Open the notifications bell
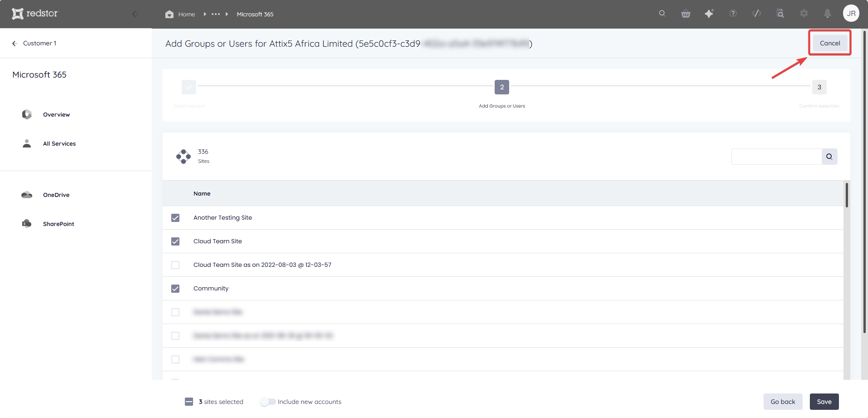Viewport: 868px width, 418px height. point(828,14)
